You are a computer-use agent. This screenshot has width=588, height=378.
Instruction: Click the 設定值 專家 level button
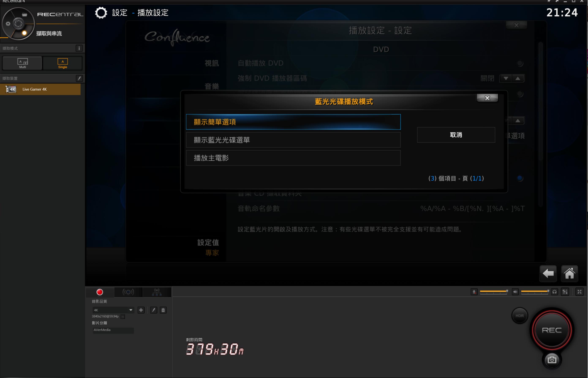208,247
